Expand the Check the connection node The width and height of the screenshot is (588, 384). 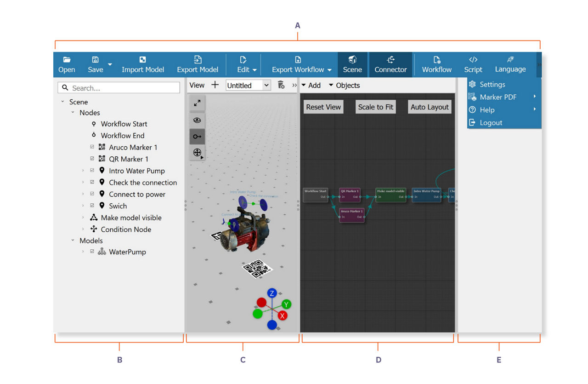[83, 182]
